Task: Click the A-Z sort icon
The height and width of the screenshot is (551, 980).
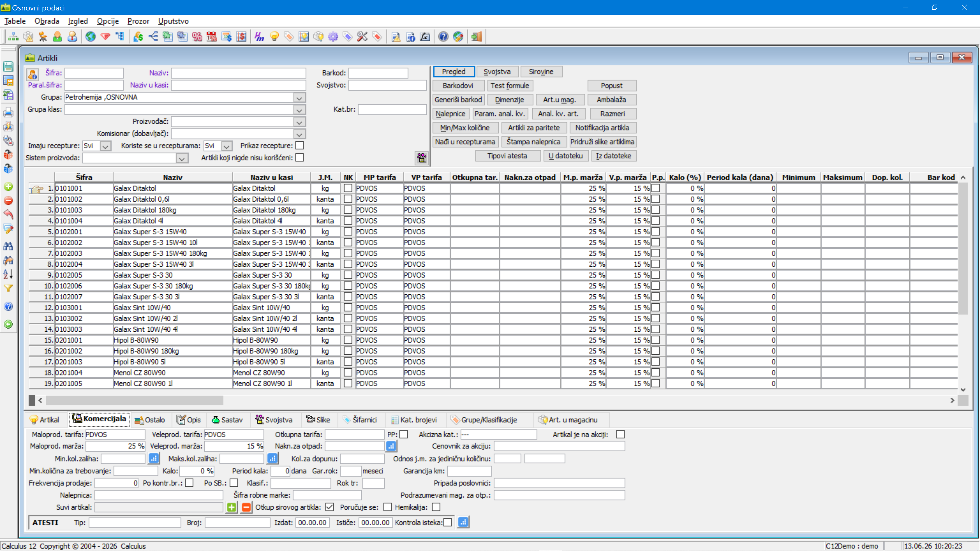Action: tap(8, 274)
